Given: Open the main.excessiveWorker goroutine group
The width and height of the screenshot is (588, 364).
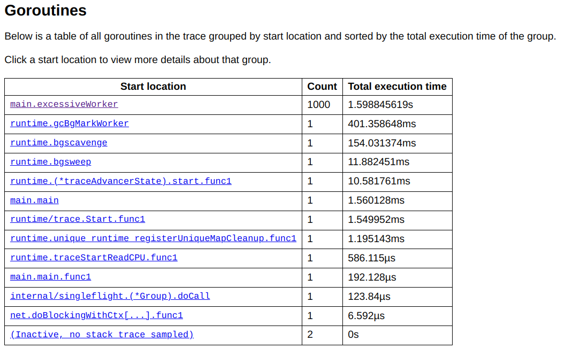Looking at the screenshot, I should coord(64,104).
